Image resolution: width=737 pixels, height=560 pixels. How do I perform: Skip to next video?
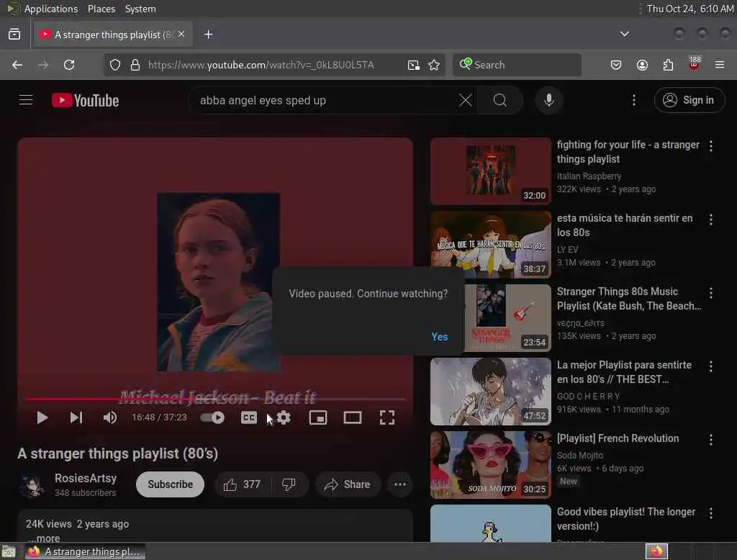[x=76, y=417]
